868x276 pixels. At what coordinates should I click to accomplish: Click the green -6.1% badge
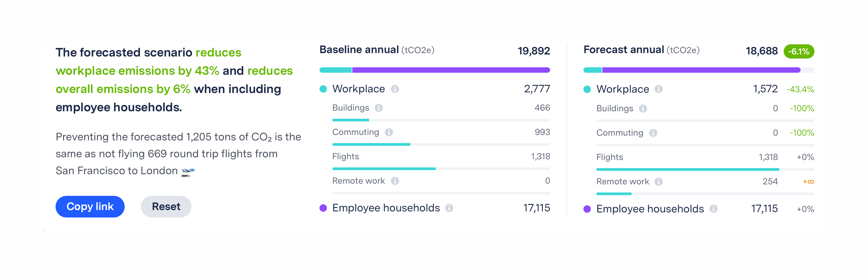(799, 51)
